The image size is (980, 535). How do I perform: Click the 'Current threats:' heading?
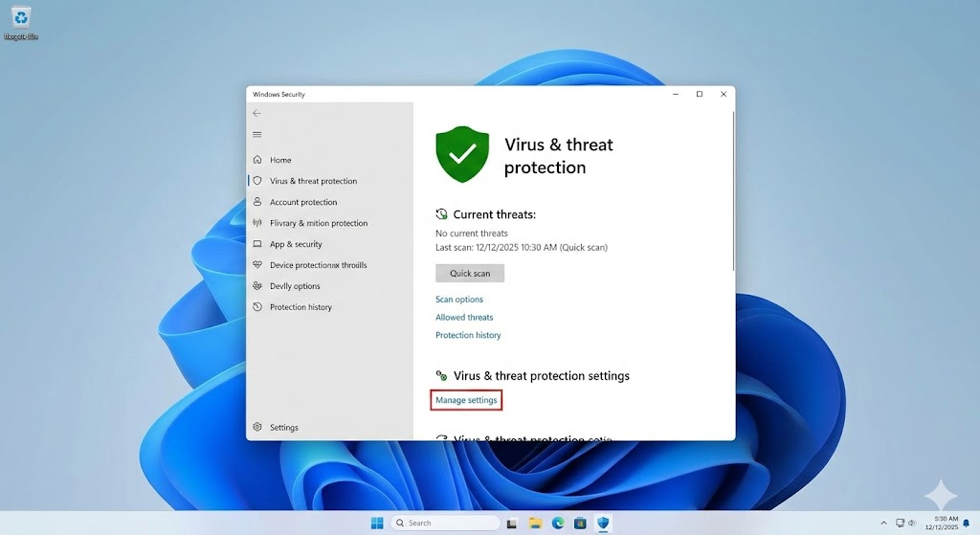point(495,214)
